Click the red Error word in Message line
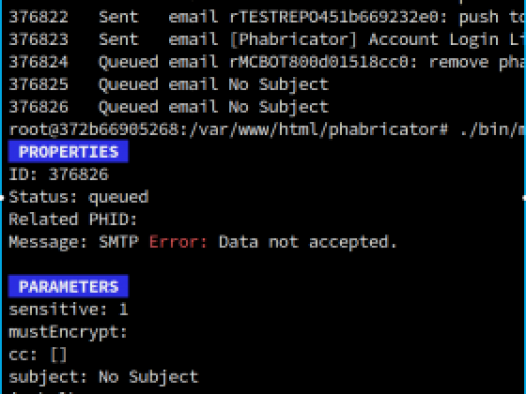Image resolution: width=526 pixels, height=394 pixels. coord(178,242)
